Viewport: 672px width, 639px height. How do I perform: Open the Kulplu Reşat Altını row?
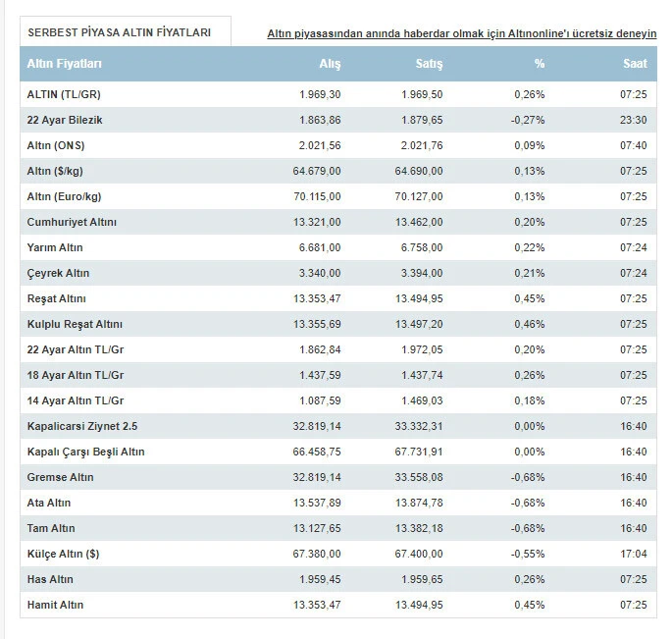point(76,324)
